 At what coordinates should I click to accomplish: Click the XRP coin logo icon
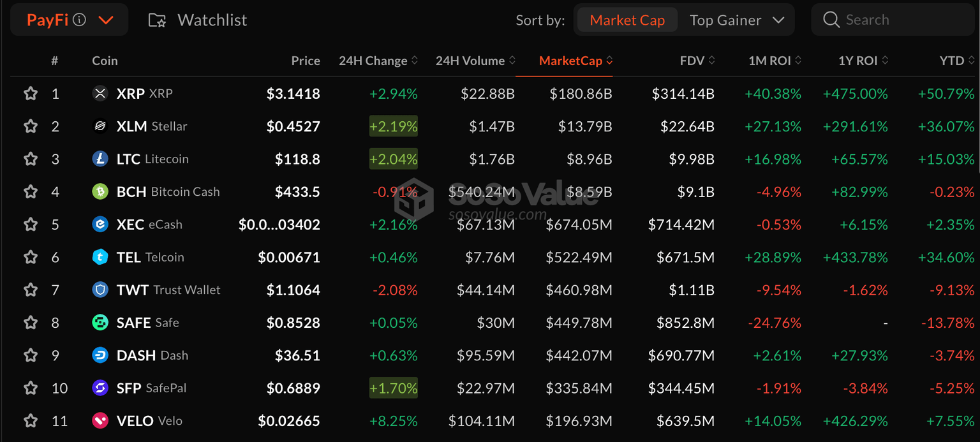pos(100,94)
